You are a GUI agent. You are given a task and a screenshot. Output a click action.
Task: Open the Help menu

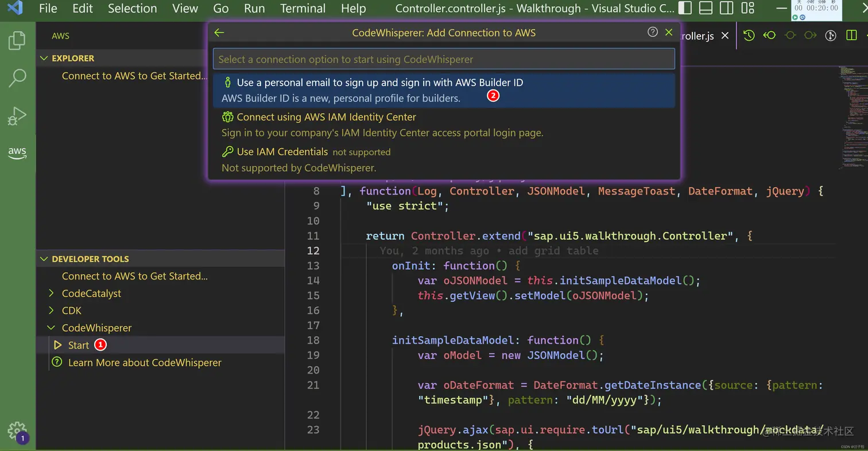point(353,8)
